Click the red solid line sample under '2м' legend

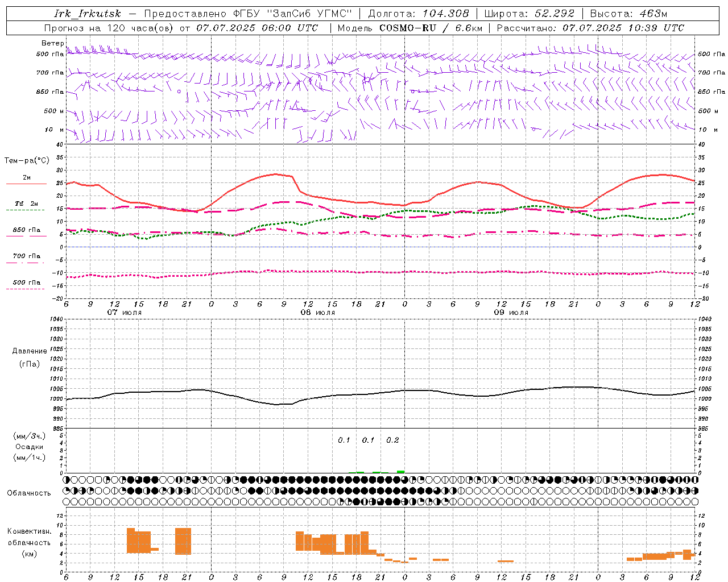26,184
